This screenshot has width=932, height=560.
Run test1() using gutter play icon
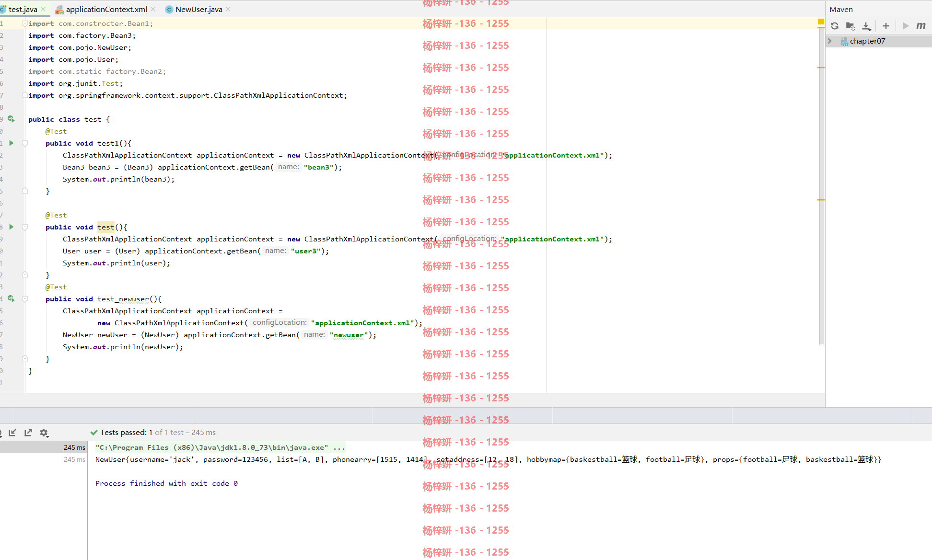11,143
